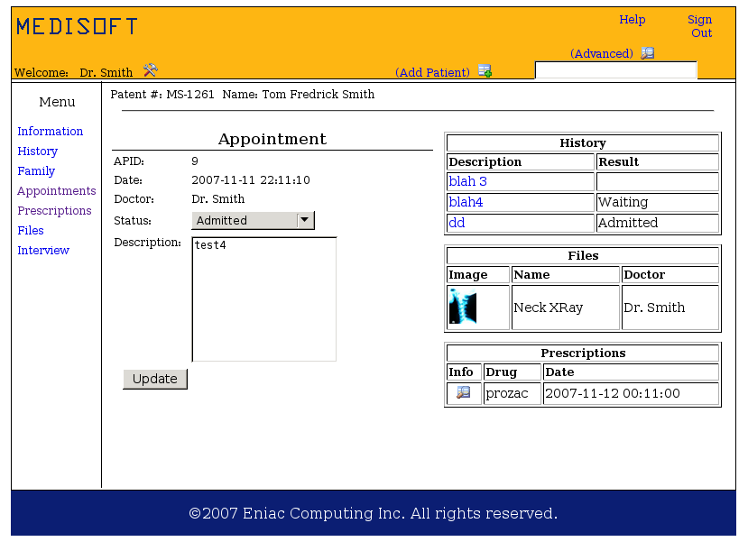Click the Update button
The image size is (748, 560).
[x=155, y=379]
